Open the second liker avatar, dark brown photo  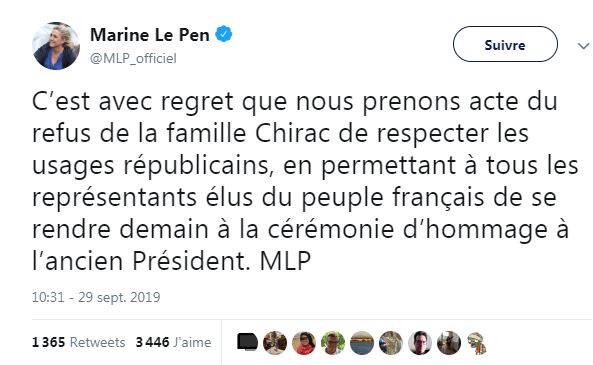(x=275, y=343)
